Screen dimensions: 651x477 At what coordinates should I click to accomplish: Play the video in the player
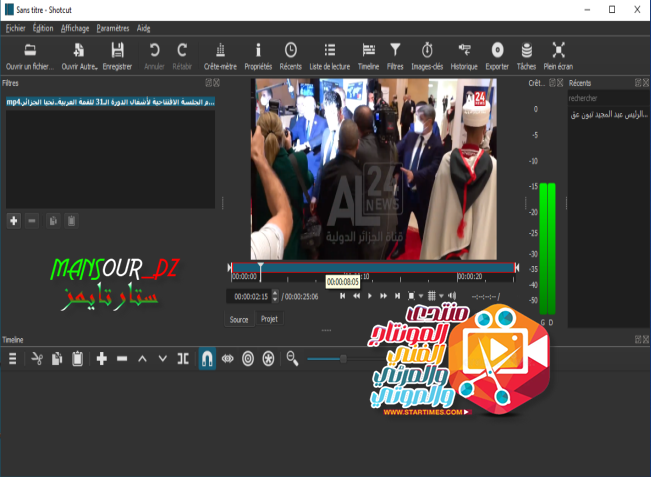370,296
